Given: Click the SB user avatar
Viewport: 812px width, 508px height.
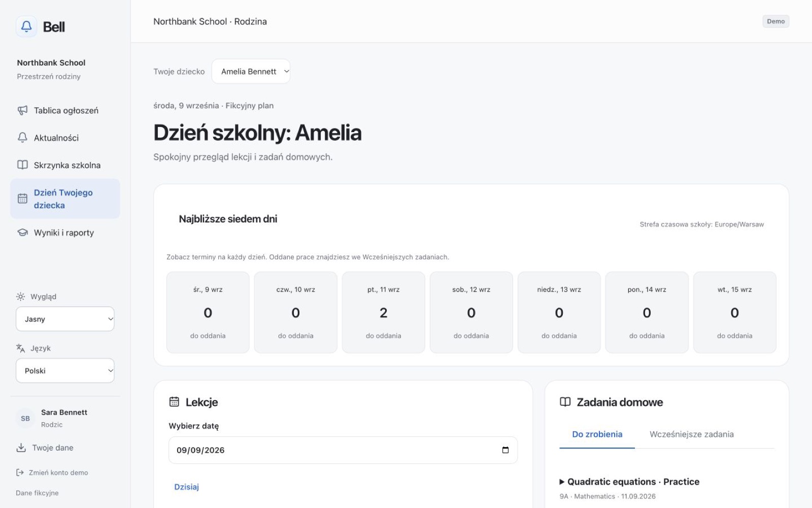Looking at the screenshot, I should tap(25, 418).
